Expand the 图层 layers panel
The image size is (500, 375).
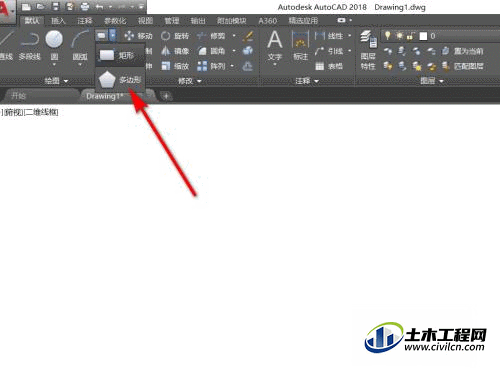pos(432,81)
